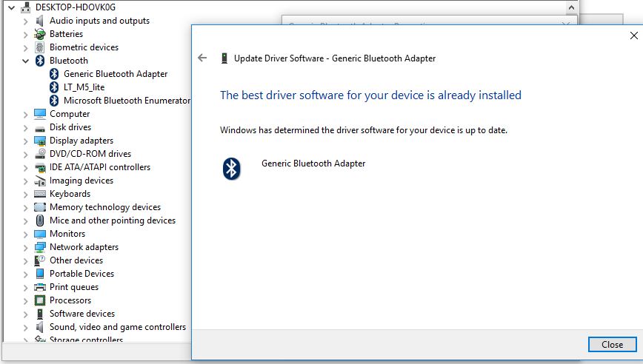Click the Computer category monitor icon
Screen dimensions: 643x364
40,114
